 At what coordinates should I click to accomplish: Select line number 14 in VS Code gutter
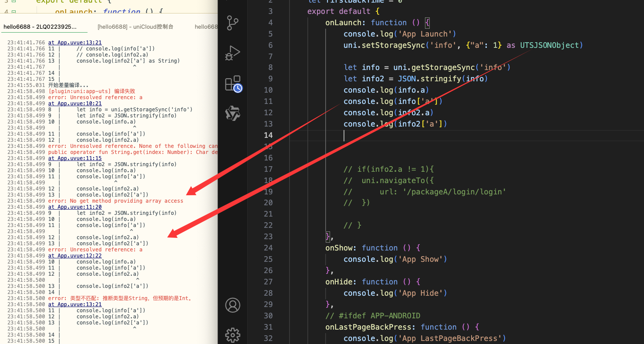(x=268, y=135)
